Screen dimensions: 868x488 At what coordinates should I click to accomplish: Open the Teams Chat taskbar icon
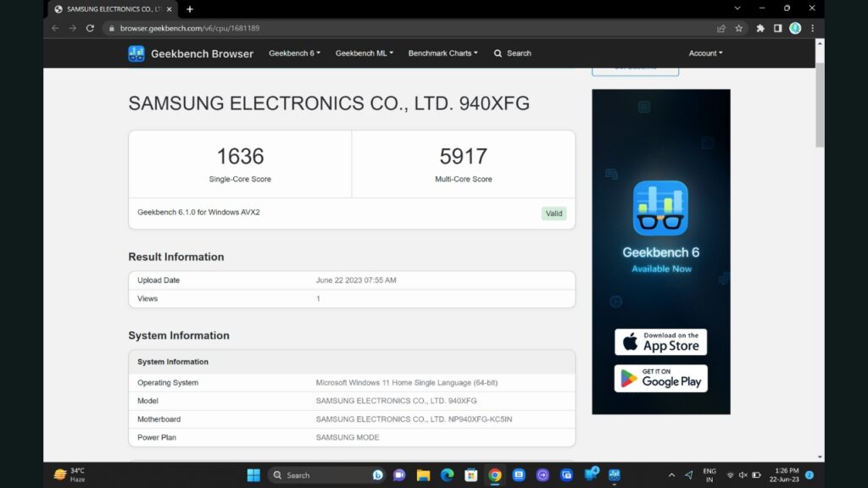tap(399, 475)
